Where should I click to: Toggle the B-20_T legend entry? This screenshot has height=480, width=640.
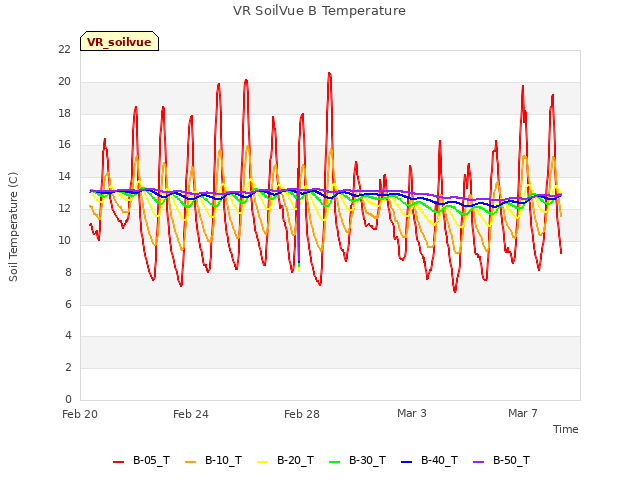click(285, 461)
